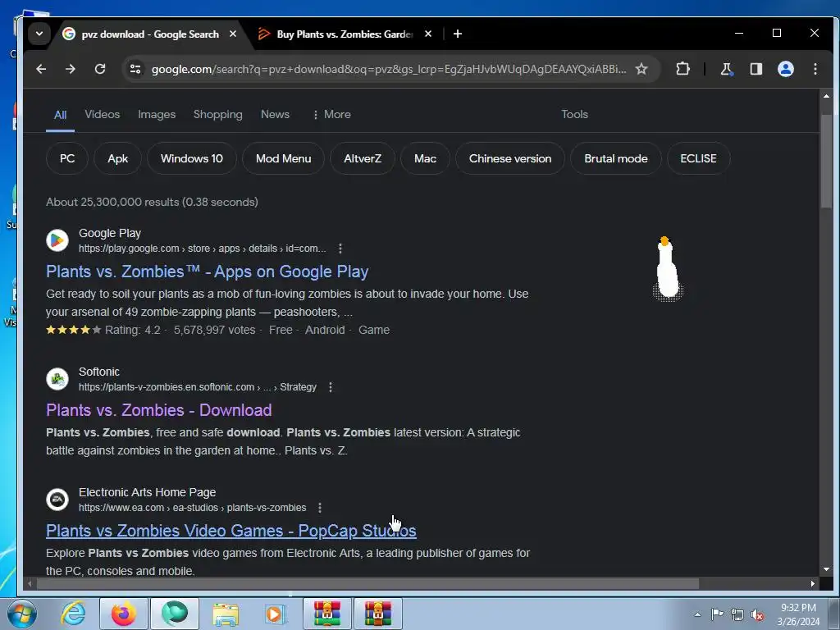Bookmark this page with the star icon
The image size is (840, 630).
click(x=641, y=69)
